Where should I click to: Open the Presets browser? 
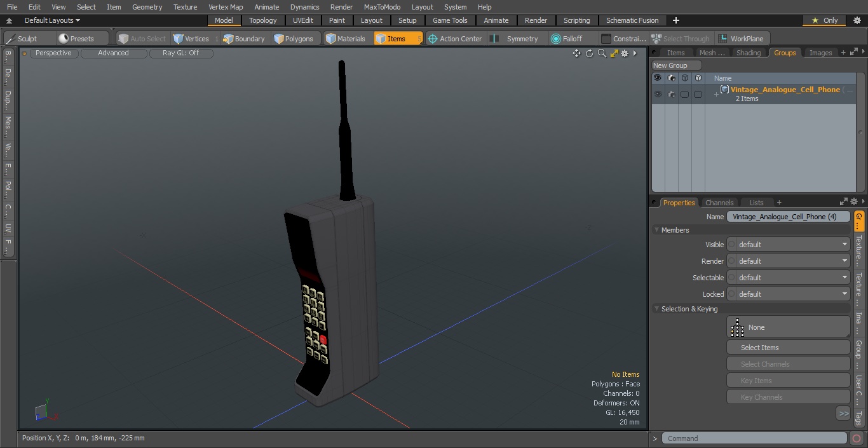pos(76,39)
